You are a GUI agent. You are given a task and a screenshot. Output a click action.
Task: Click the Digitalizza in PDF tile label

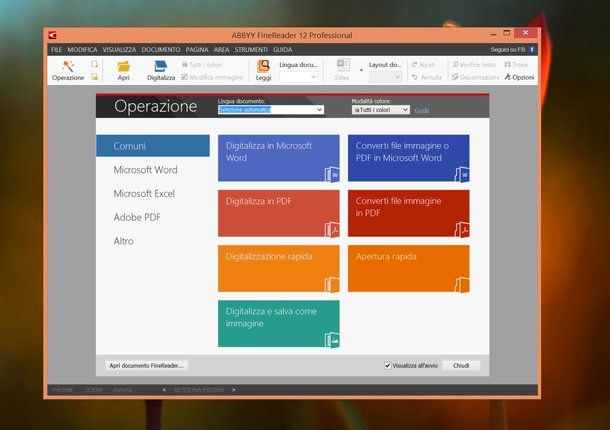(258, 201)
